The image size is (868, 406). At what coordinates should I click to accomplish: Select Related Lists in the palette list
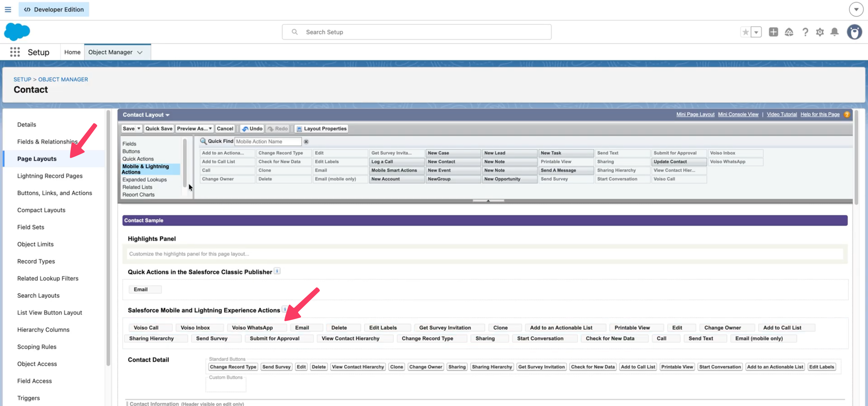coord(137,187)
